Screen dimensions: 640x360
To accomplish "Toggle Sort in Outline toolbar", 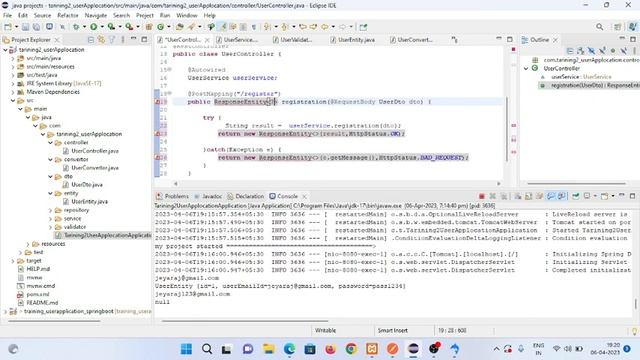I will tap(580, 51).
